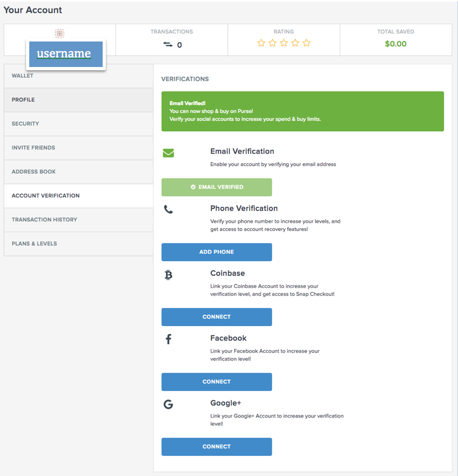Open Plans & Levels section
458x476 pixels.
[x=78, y=244]
